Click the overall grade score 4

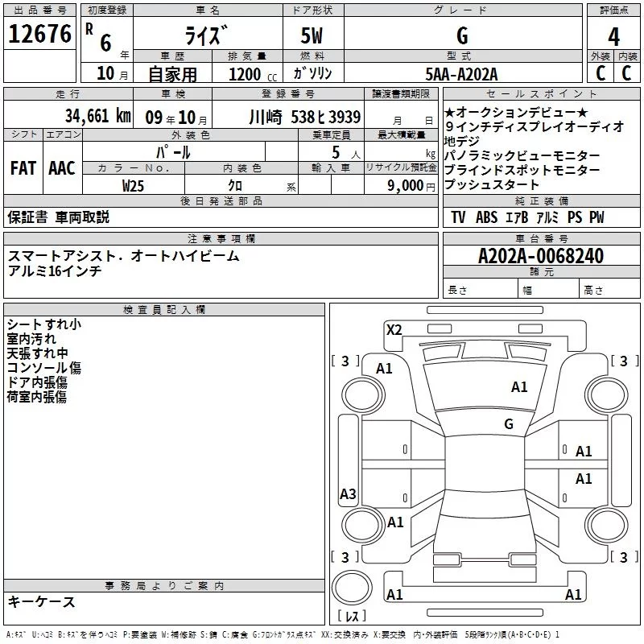point(613,36)
